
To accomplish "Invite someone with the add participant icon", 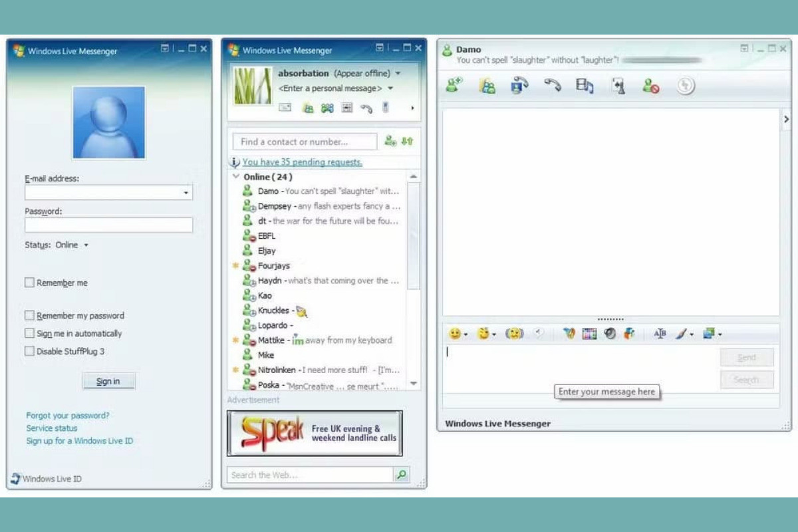I will pos(453,85).
